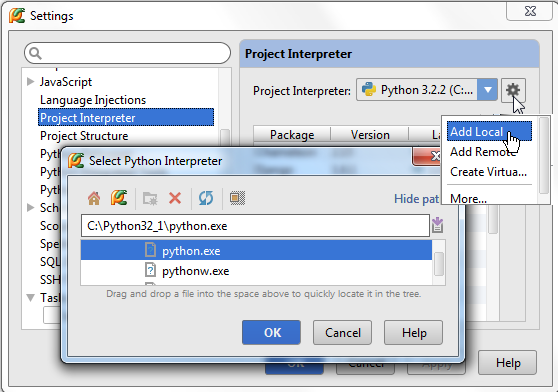Open the gear settings icon next to the interpreter
Viewport: 558px width, 392px height.
point(513,90)
